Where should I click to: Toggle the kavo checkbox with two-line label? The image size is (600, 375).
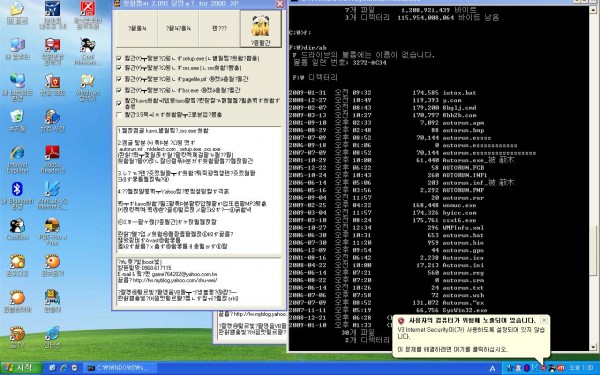(119, 103)
